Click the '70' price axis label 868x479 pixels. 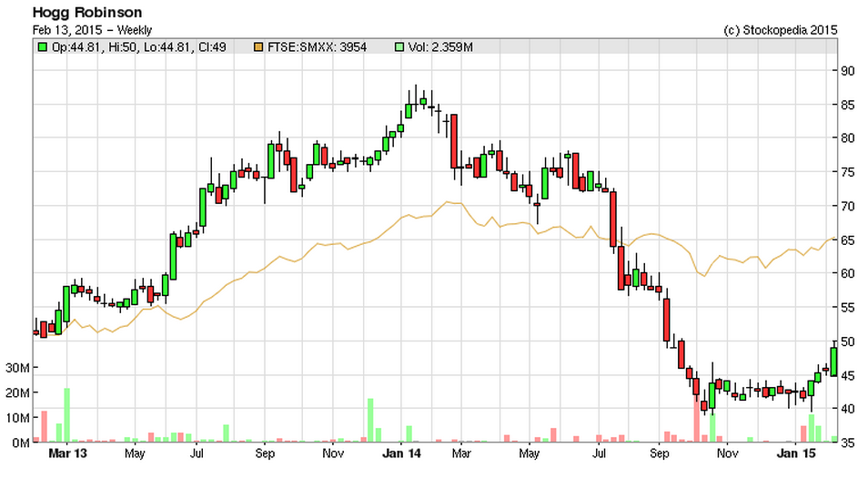847,206
